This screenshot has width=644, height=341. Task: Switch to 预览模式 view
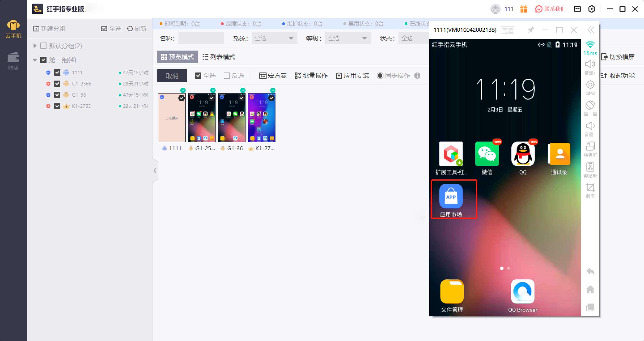click(x=178, y=57)
